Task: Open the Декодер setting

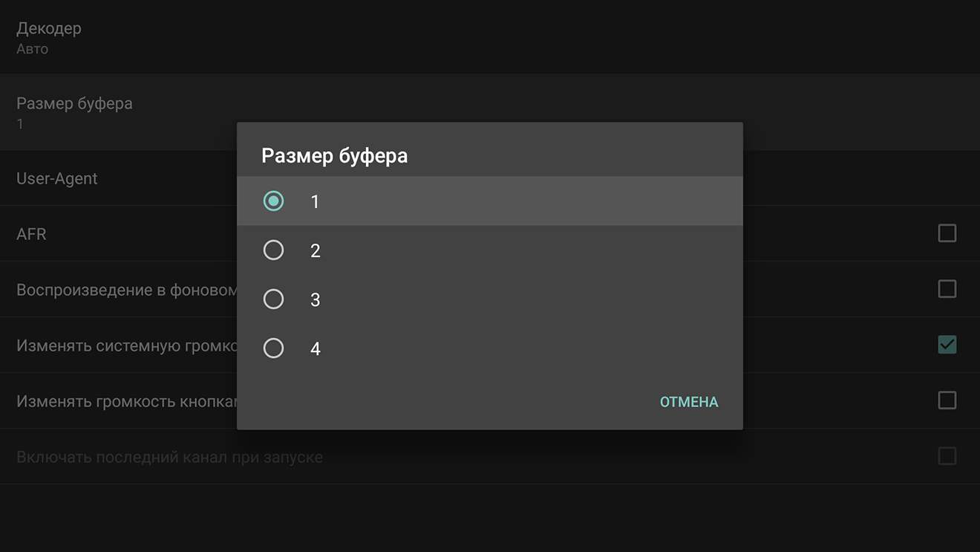Action: tap(490, 37)
